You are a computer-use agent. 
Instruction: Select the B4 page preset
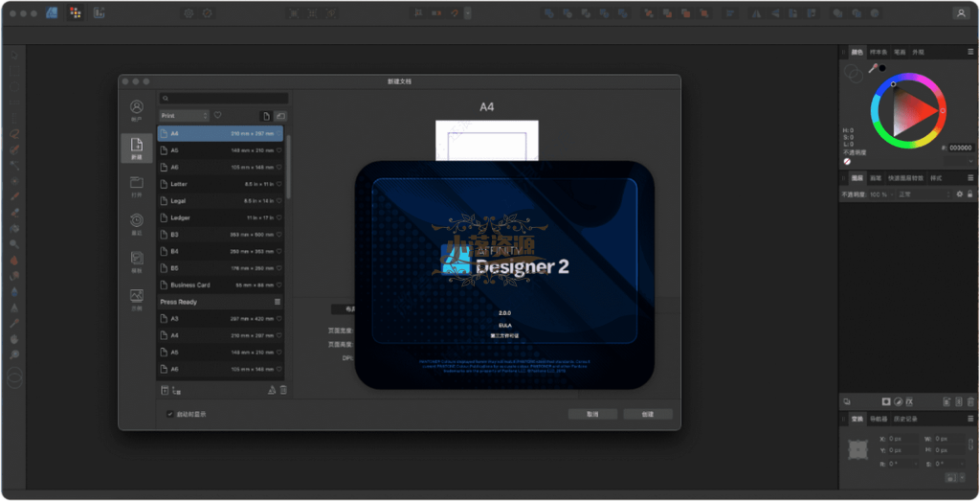click(x=220, y=251)
